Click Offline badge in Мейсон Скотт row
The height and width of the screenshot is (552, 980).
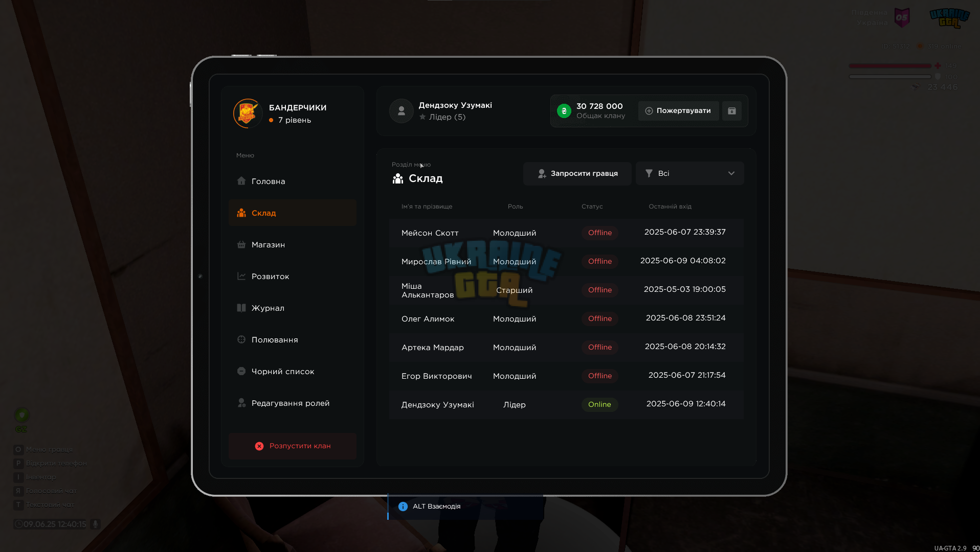599,233
